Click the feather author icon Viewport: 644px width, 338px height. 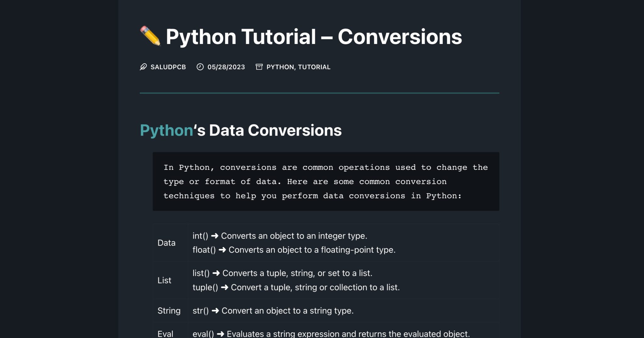click(143, 67)
